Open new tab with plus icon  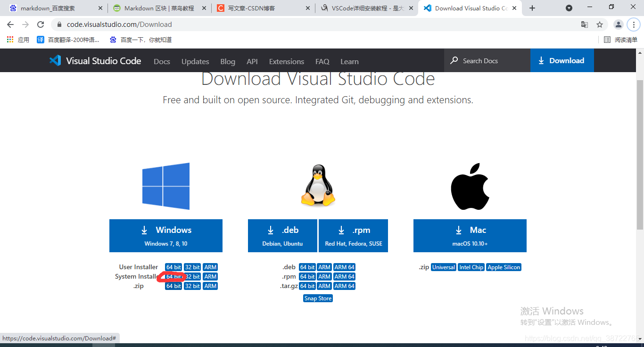point(532,8)
